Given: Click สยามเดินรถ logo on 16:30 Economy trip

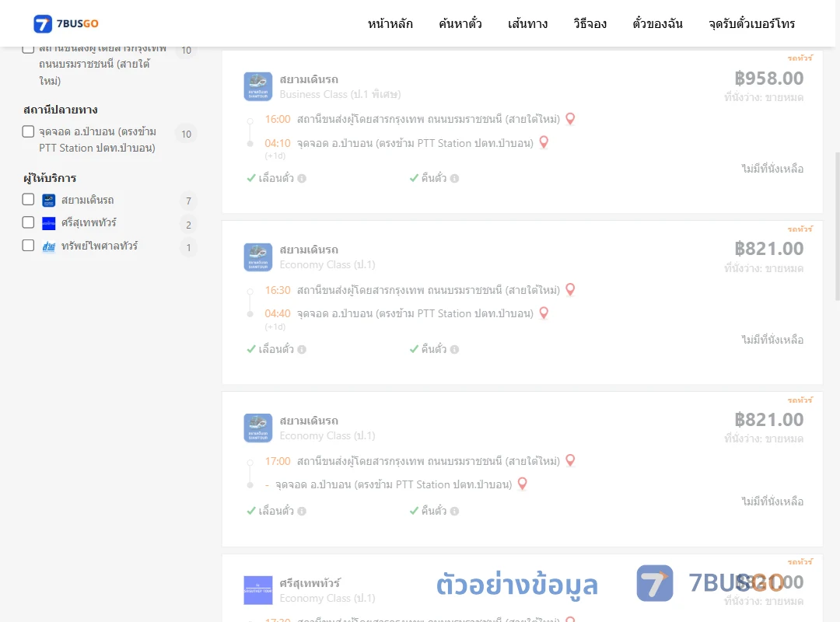Looking at the screenshot, I should [x=258, y=257].
